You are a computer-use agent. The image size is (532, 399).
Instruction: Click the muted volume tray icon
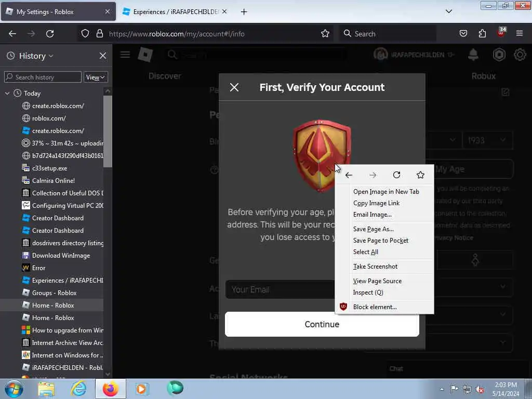(x=480, y=389)
